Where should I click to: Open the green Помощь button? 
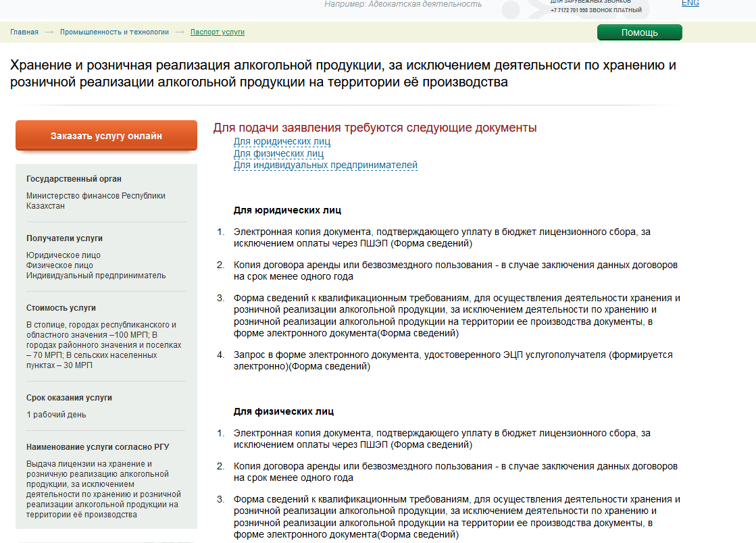pyautogui.click(x=639, y=32)
